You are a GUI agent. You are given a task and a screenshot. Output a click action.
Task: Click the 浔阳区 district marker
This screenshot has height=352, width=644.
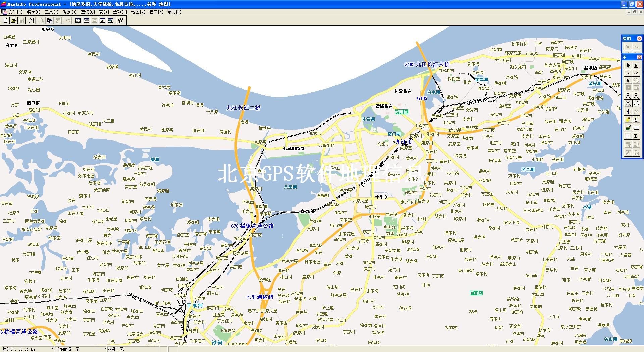[401, 112]
